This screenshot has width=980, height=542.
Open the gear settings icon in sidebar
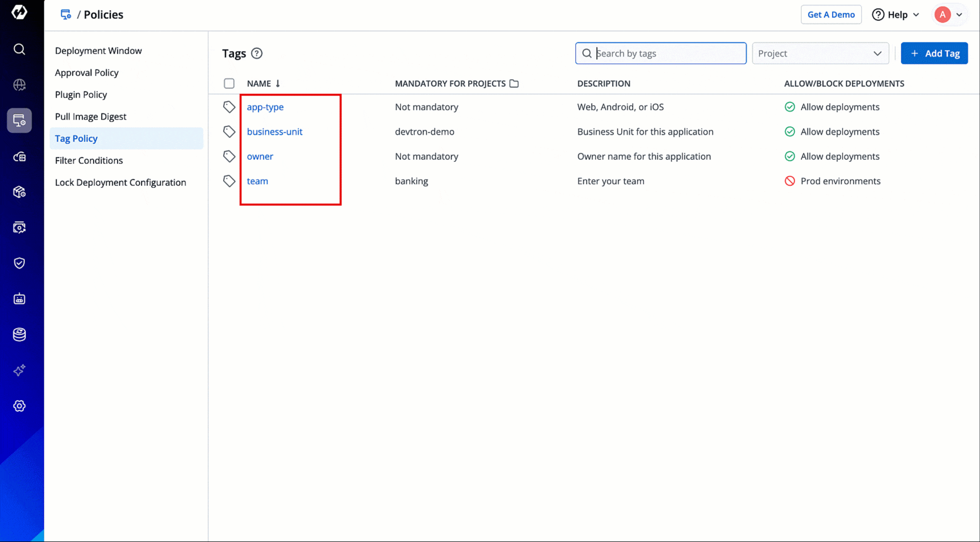tap(19, 406)
